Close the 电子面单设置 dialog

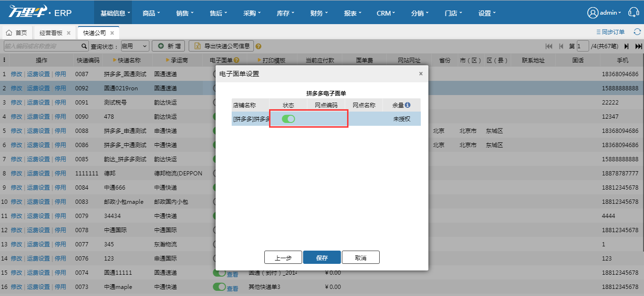click(421, 74)
